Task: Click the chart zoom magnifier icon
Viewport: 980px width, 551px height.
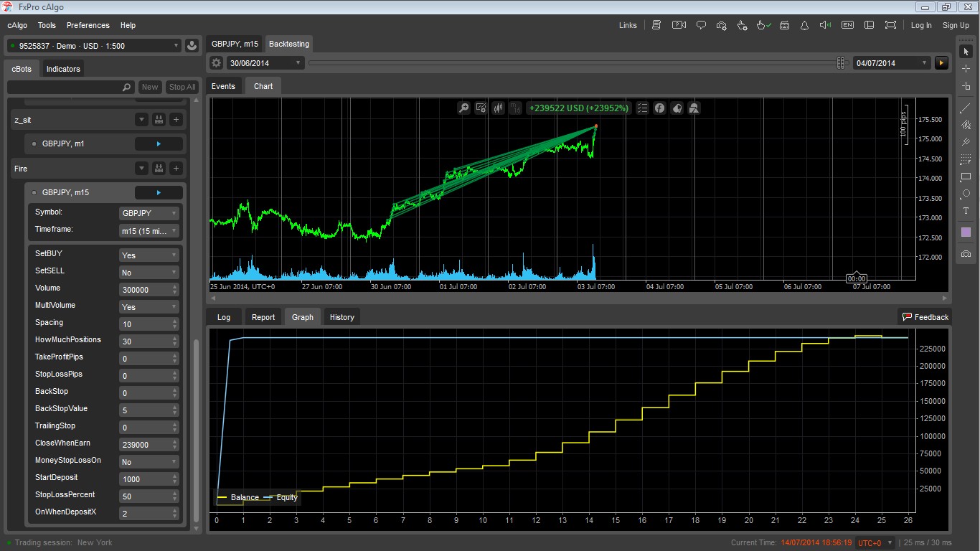Action: (x=464, y=108)
